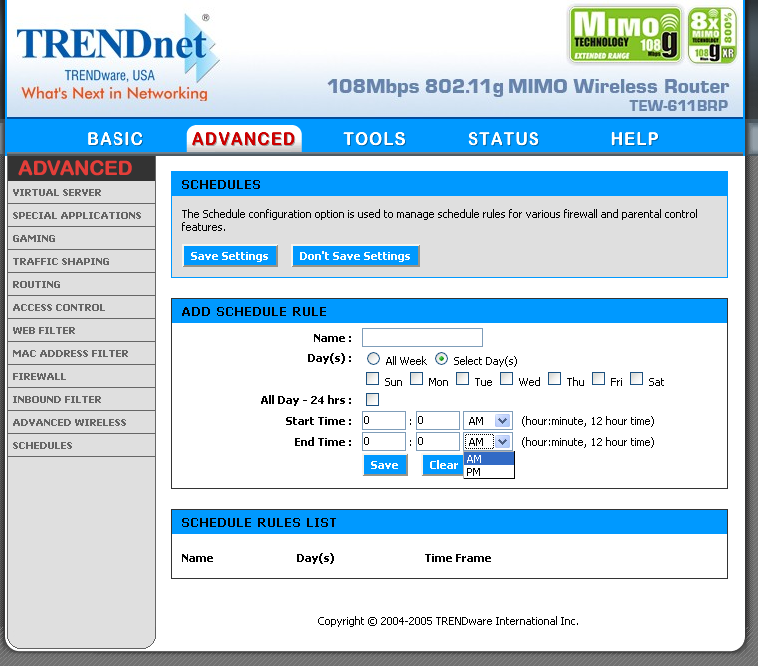Open Special Applications page
The image size is (758, 666).
pos(81,215)
